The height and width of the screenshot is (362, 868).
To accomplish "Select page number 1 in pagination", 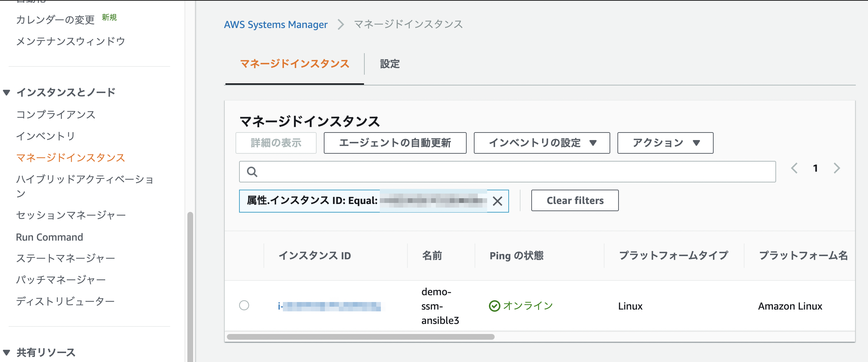I will click(816, 168).
